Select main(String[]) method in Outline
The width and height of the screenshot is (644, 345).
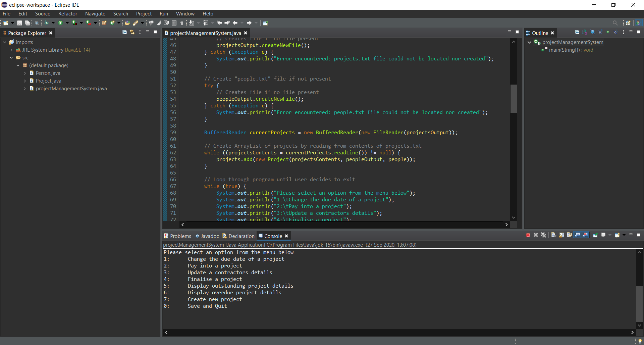(567, 50)
